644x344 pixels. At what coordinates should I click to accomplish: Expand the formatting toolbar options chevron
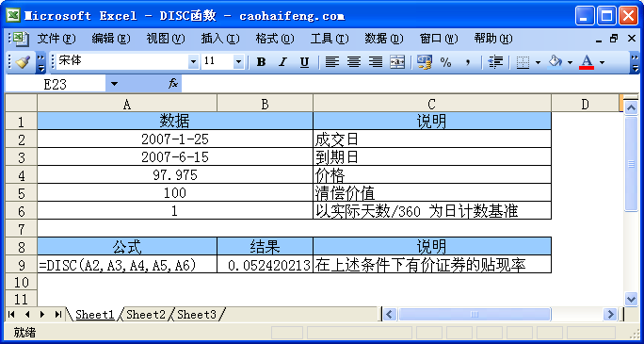point(635,62)
